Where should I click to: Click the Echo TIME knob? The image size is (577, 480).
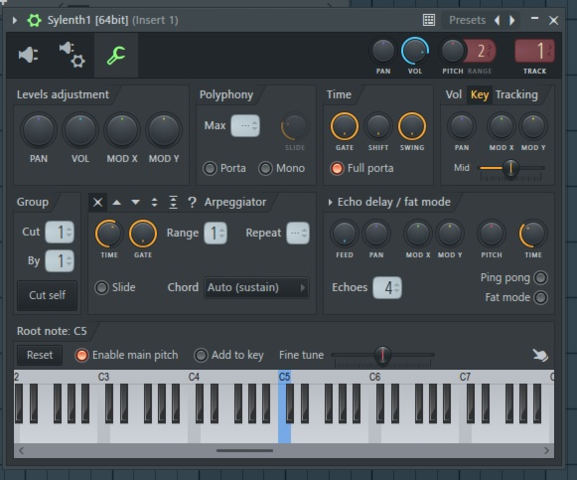point(532,234)
